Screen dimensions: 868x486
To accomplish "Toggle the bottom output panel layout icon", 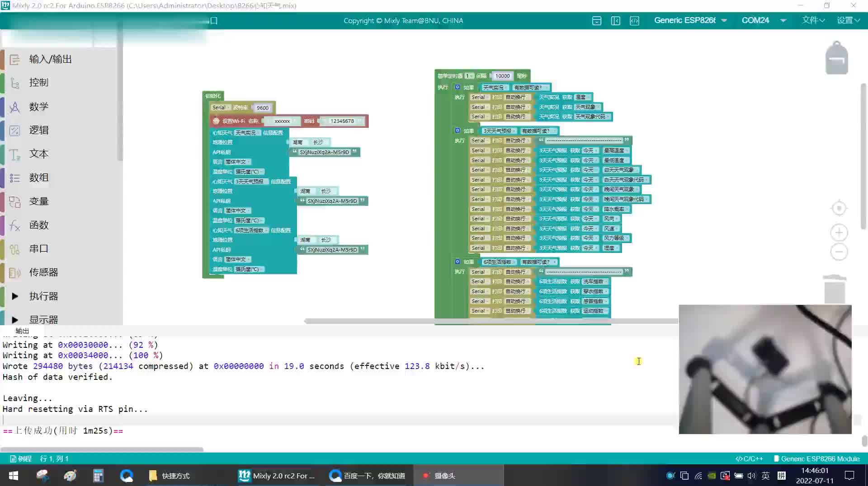I will pos(597,21).
